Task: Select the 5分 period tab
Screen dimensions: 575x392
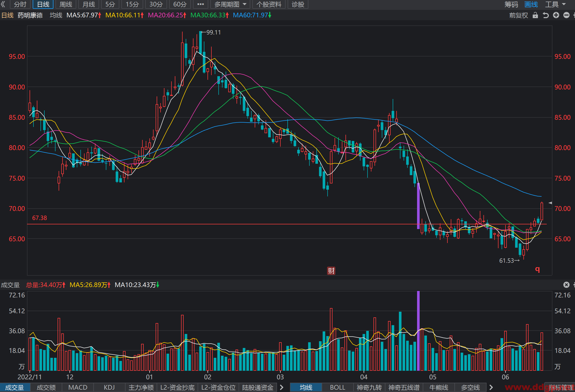Action: tap(110, 4)
